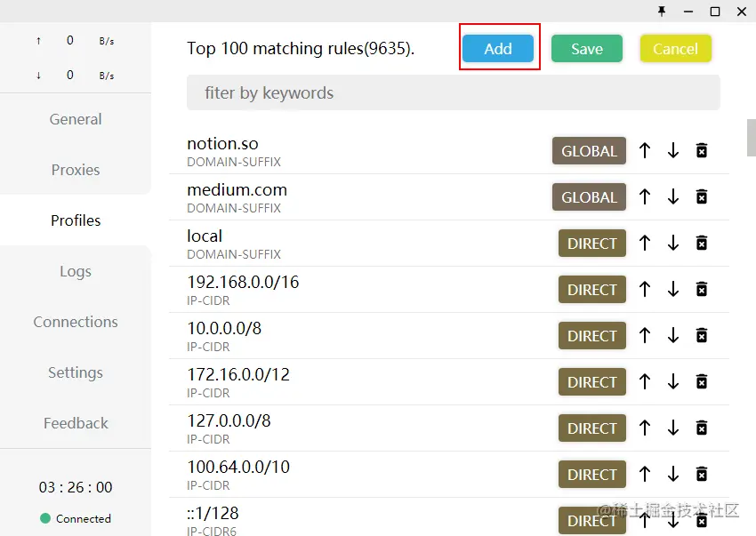Click the rules list scrollbar thumb
Screen dimensions: 756x536
point(752,138)
